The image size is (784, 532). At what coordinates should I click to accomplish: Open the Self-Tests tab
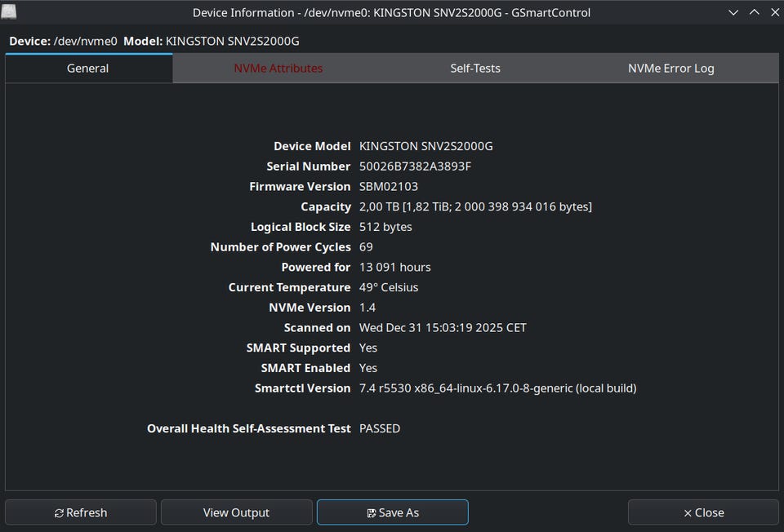(475, 69)
